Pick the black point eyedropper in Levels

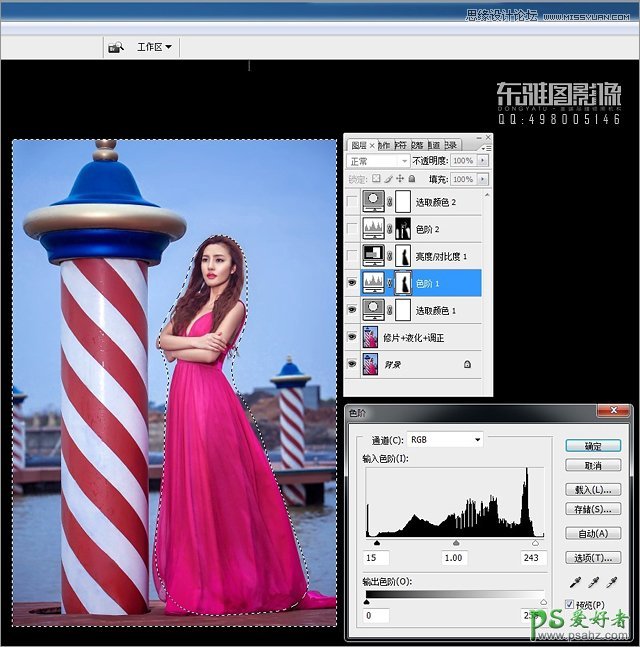point(576,582)
